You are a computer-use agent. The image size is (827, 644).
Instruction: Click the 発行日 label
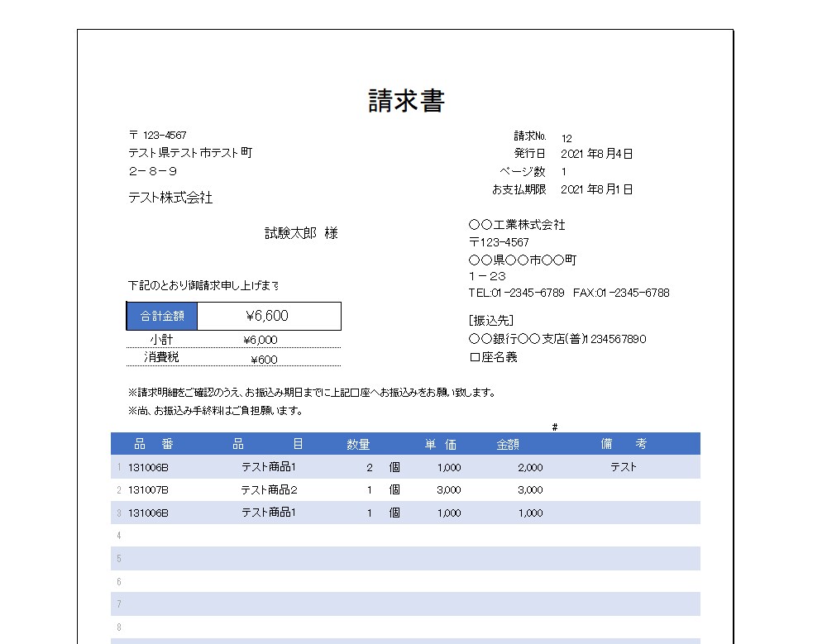(x=529, y=154)
